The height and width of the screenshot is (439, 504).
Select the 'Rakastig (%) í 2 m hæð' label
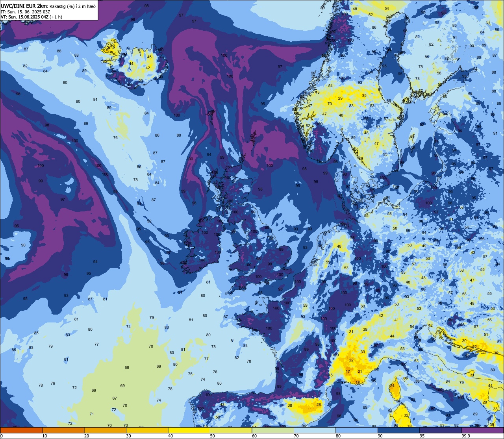coord(72,6)
